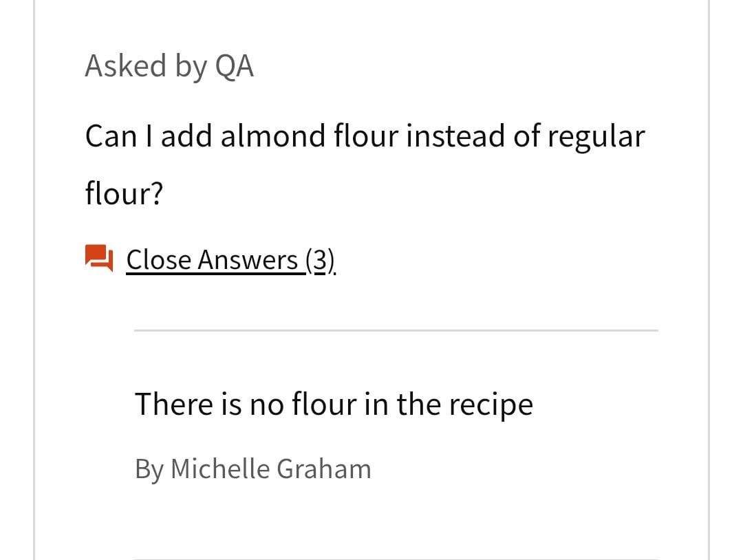Click the word "Answers" in the toggle link
This screenshot has height=560, width=743.
click(248, 260)
